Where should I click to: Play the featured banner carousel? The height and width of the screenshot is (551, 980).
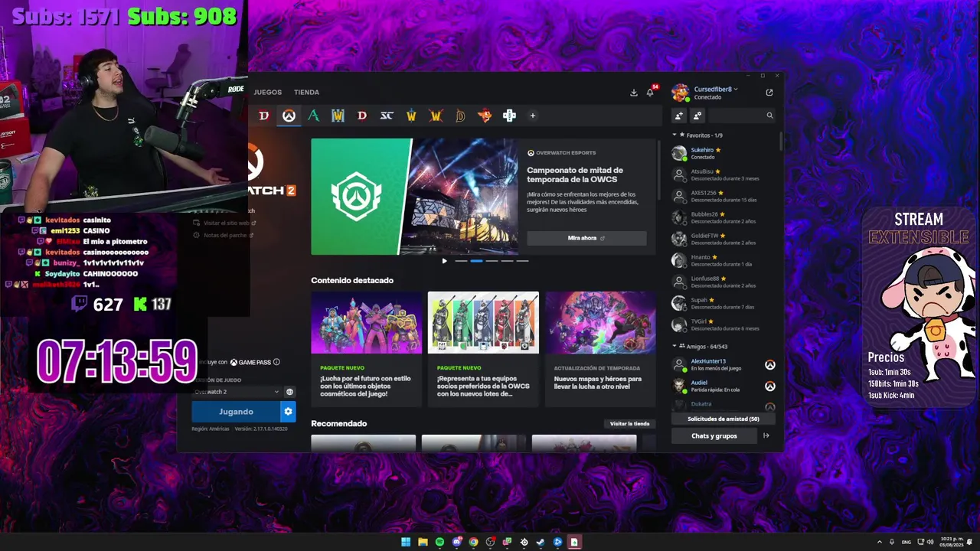[x=444, y=261]
